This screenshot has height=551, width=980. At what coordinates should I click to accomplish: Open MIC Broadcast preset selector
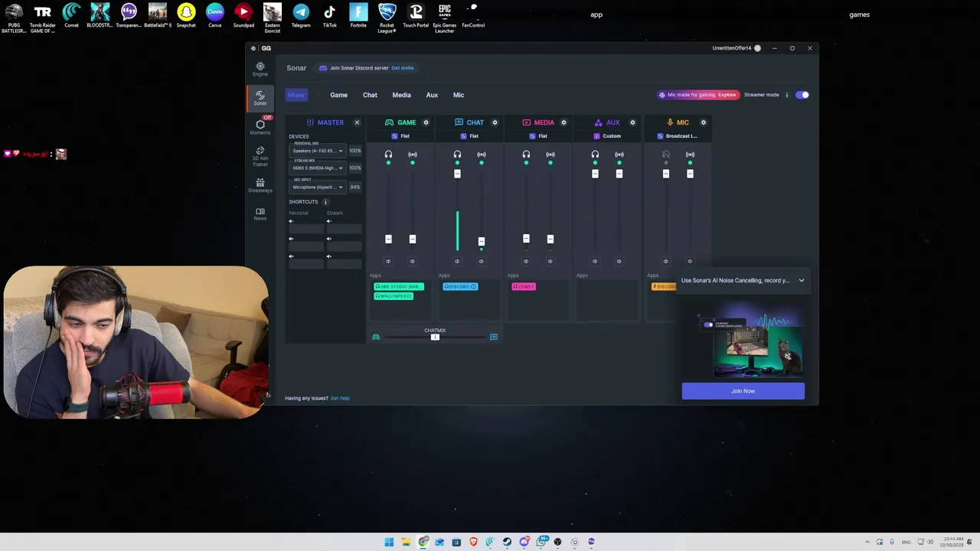(x=678, y=136)
